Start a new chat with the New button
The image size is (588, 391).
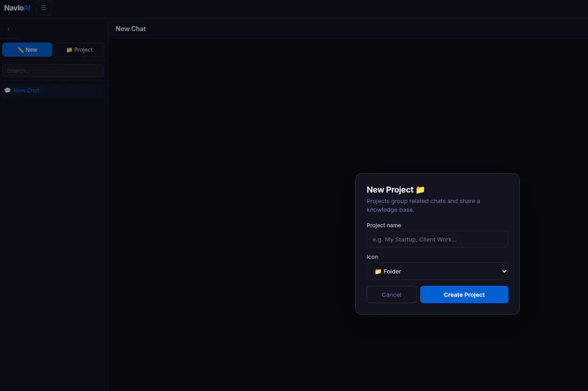click(x=27, y=50)
